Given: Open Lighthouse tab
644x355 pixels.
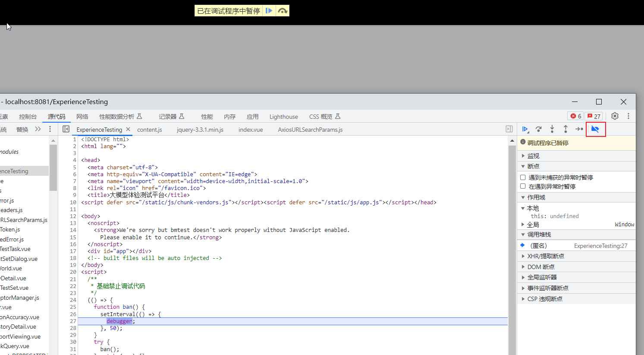Looking at the screenshot, I should 283,117.
